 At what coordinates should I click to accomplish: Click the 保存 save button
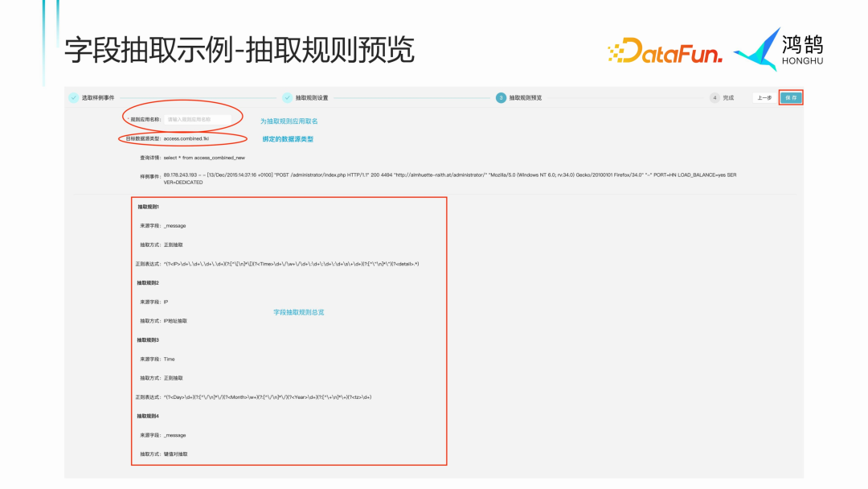click(791, 96)
